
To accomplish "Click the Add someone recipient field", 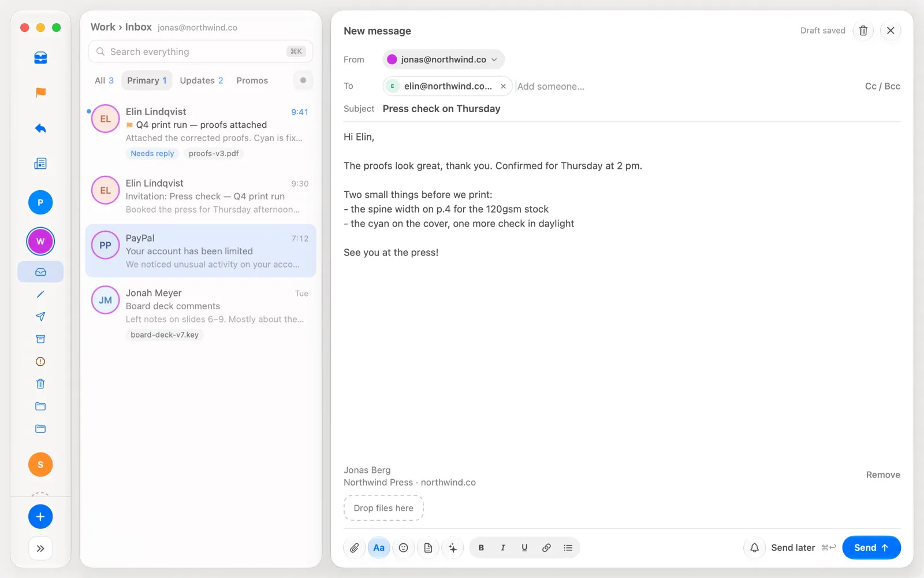I will click(x=551, y=86).
